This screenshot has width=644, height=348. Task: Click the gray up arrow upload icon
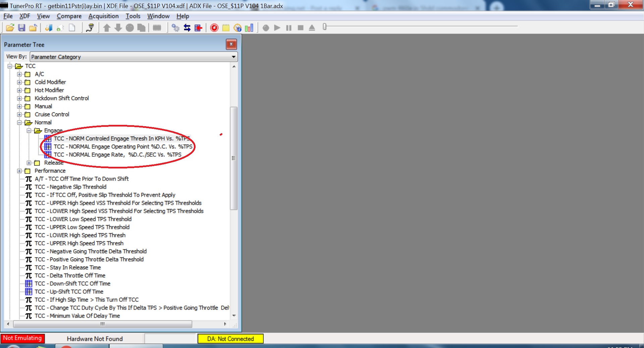click(107, 28)
